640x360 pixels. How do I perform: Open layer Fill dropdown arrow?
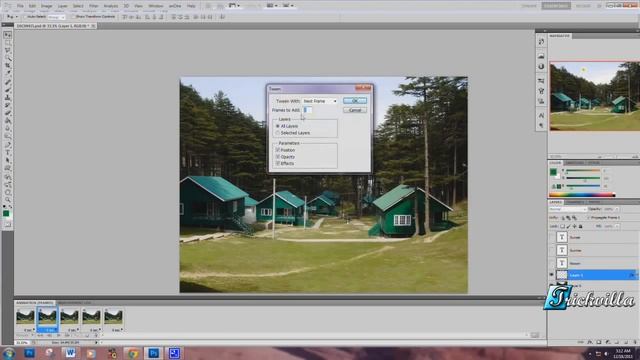click(617, 227)
